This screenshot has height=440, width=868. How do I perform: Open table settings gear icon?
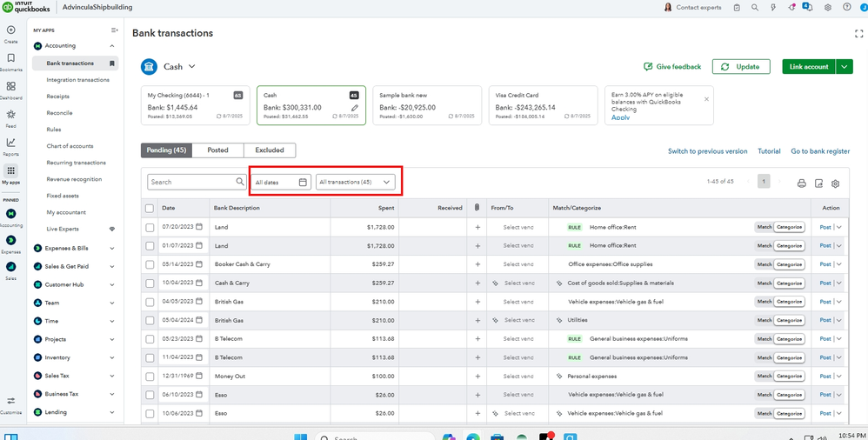click(x=835, y=183)
